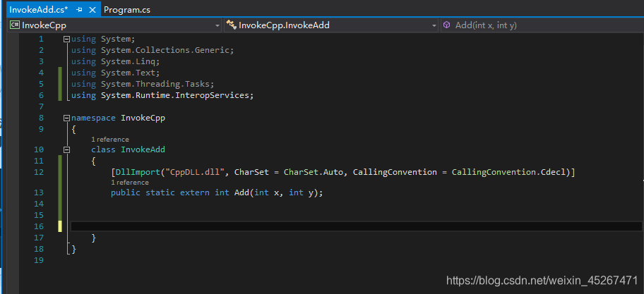Image resolution: width=644 pixels, height=294 pixels.
Task: Open the InvokeCpp.InvokeAdd type dropdown
Action: pyautogui.click(x=434, y=25)
